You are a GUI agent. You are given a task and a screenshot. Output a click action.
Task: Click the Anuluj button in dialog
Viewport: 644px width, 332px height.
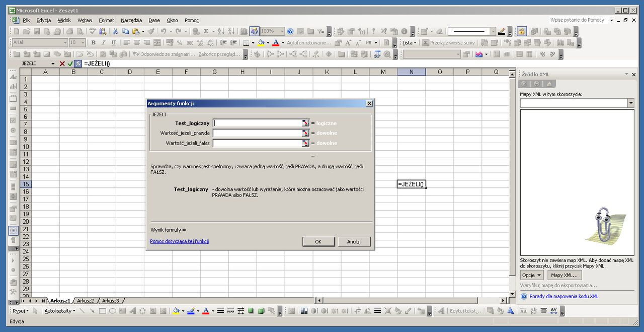pos(354,241)
